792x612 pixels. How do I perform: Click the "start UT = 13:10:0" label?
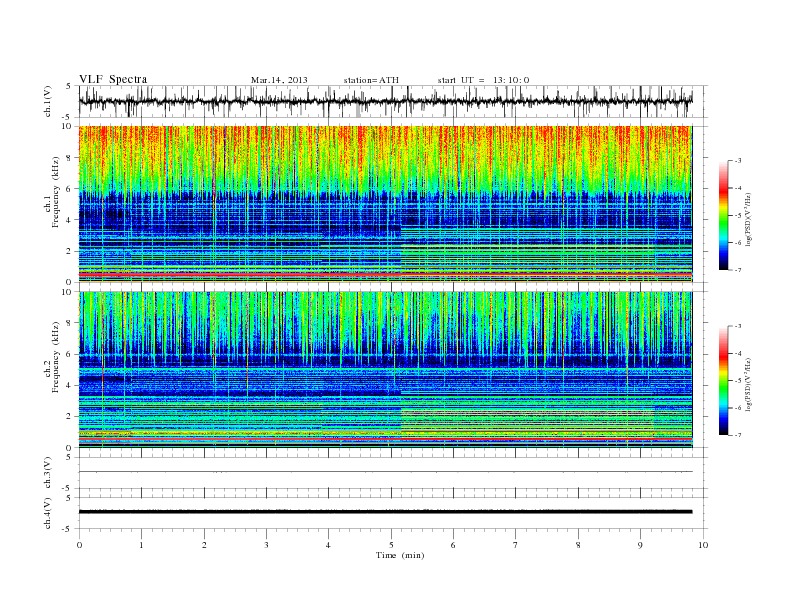point(483,80)
